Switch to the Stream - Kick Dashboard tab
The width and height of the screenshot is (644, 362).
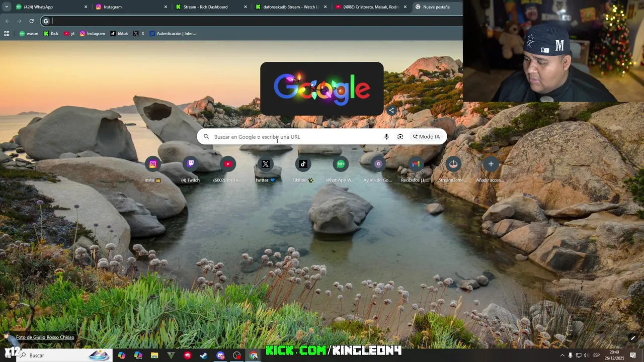click(210, 7)
